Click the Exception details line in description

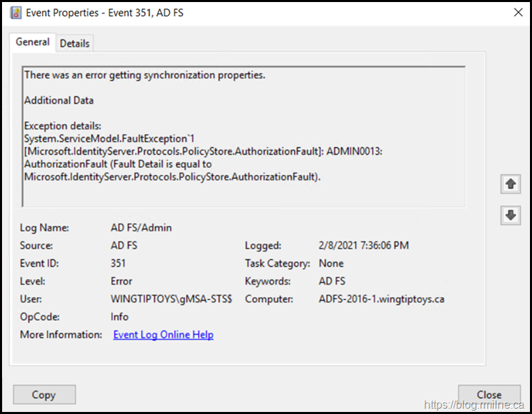(63, 126)
